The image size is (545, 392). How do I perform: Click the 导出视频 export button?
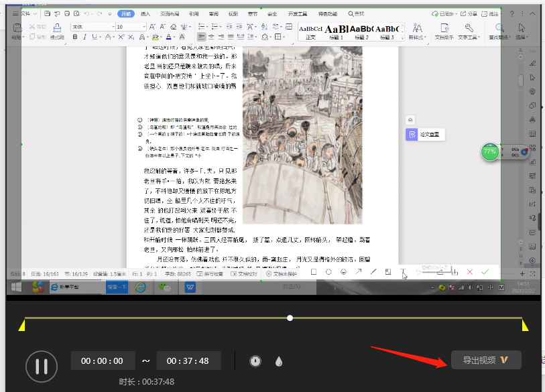coord(485,360)
